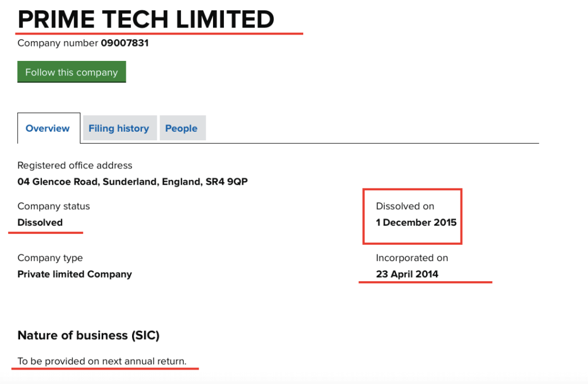This screenshot has height=384, width=588.
Task: Select the date 23 April 2014
Action: click(x=407, y=274)
